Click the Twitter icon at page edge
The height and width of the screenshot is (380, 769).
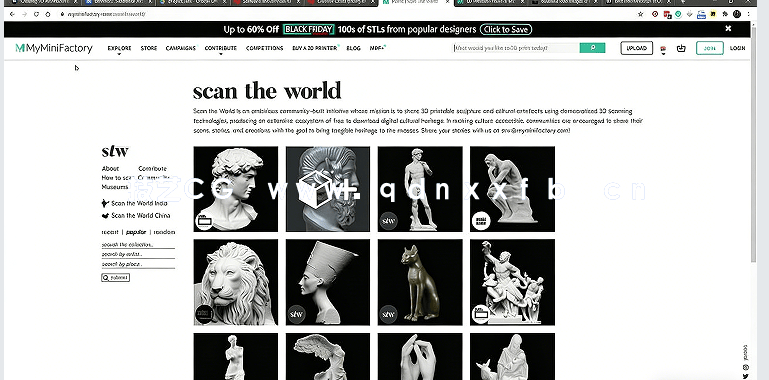pos(745,377)
